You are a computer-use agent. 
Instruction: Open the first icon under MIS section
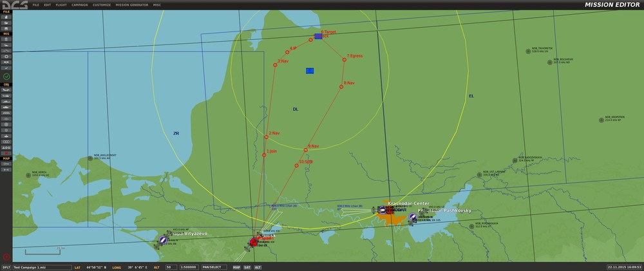[x=6, y=39]
